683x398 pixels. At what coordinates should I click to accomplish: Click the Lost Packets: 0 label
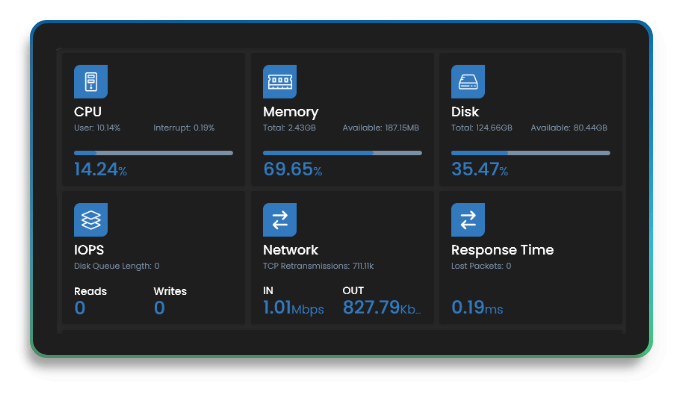[x=481, y=266]
